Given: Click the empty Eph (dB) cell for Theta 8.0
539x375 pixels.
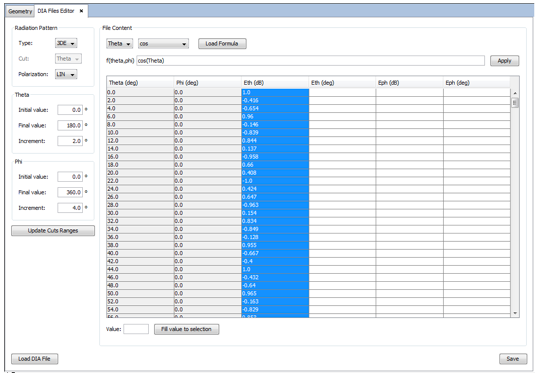Looking at the screenshot, I should [409, 125].
